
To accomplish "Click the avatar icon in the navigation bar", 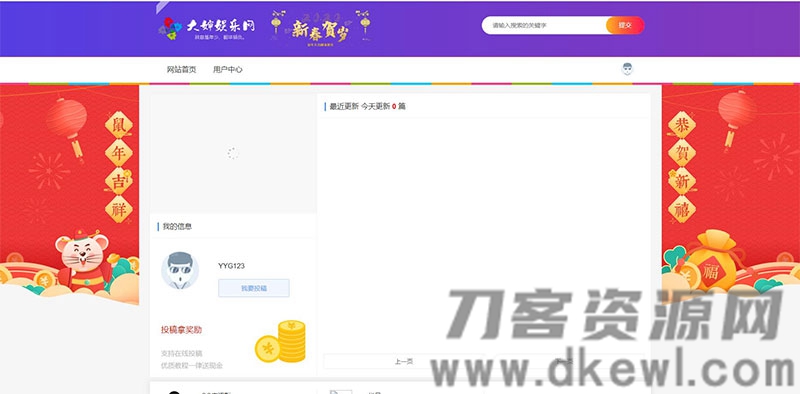I will tap(627, 69).
